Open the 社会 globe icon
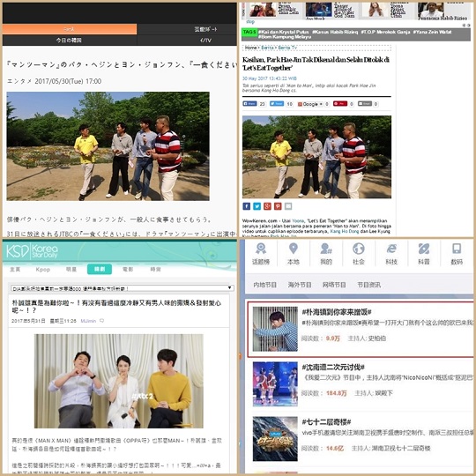 tap(358, 249)
